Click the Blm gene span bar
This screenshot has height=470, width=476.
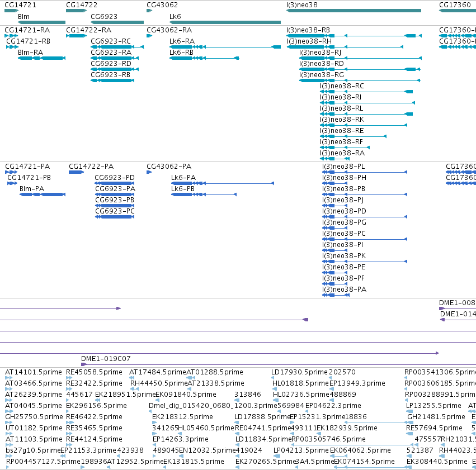pyautogui.click(x=41, y=22)
